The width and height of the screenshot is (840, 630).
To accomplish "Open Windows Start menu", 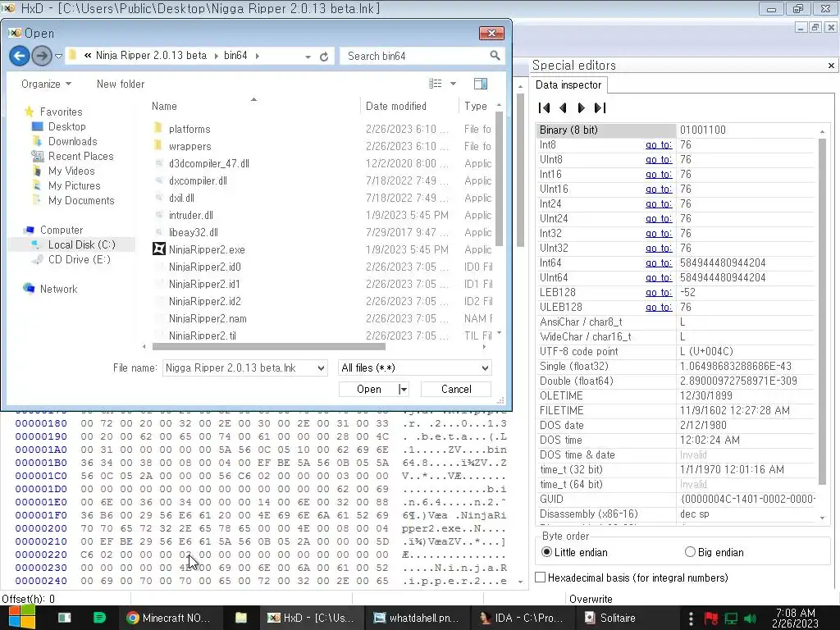I will [22, 618].
